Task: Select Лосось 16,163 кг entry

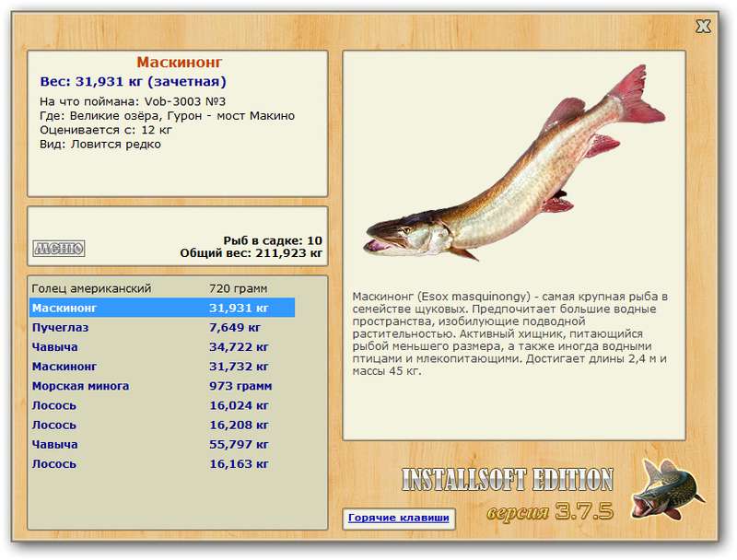Action: click(162, 464)
